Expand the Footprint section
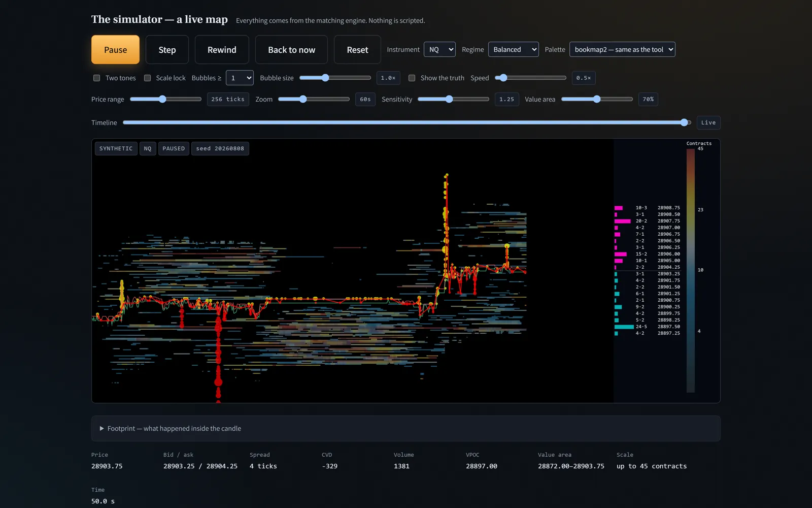 click(406, 428)
